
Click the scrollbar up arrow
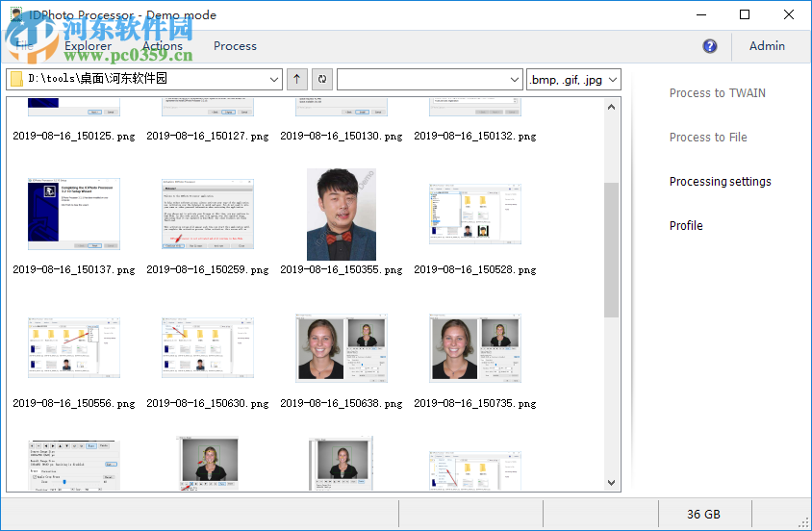tap(611, 107)
